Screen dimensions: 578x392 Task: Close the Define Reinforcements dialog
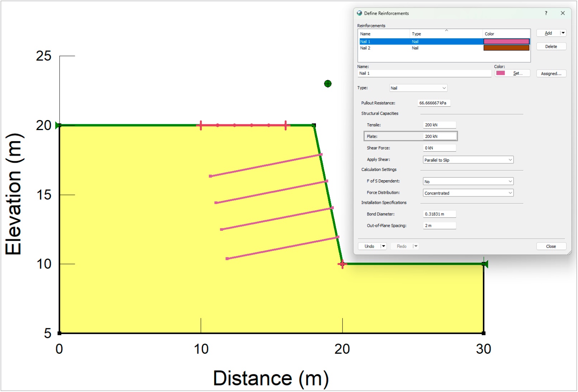tap(551, 246)
